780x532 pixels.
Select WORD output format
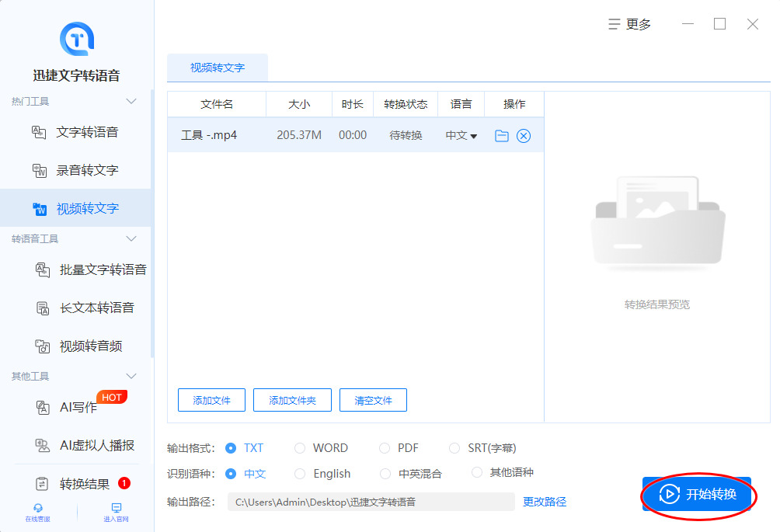coord(299,448)
